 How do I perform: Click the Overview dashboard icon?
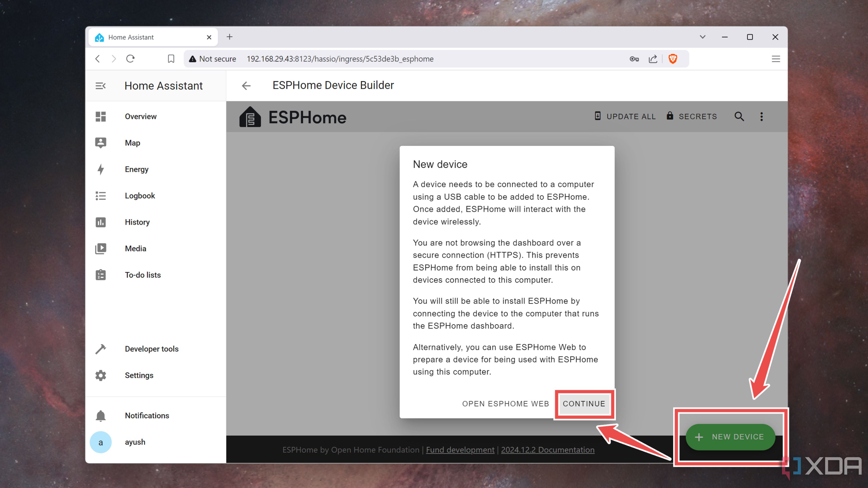click(x=100, y=117)
